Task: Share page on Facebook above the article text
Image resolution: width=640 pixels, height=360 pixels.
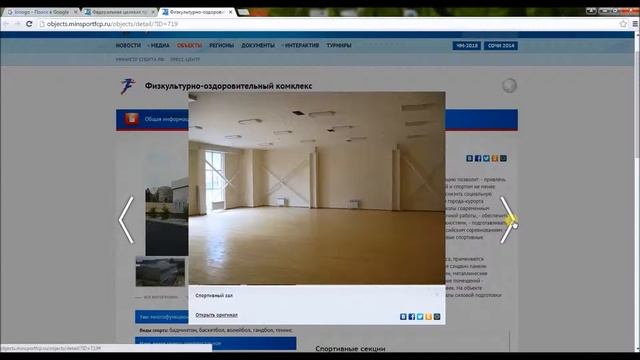Action: point(478,158)
